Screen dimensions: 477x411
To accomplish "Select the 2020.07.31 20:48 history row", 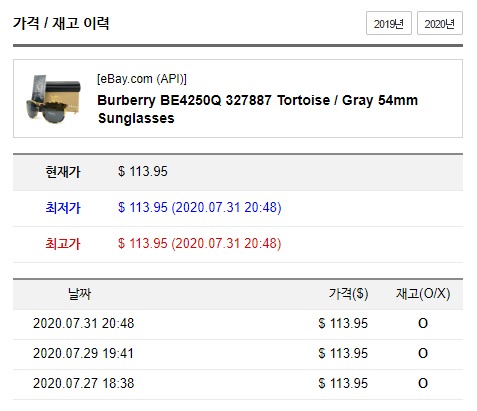I will (x=238, y=324).
